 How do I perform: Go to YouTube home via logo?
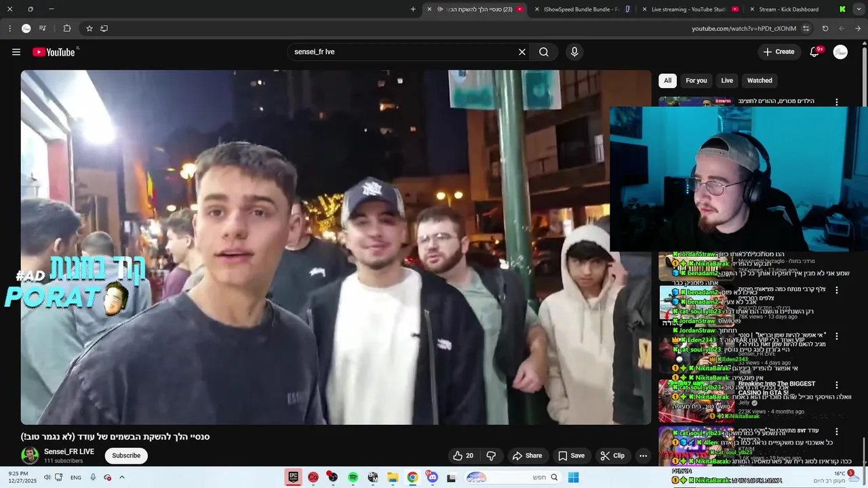click(54, 52)
